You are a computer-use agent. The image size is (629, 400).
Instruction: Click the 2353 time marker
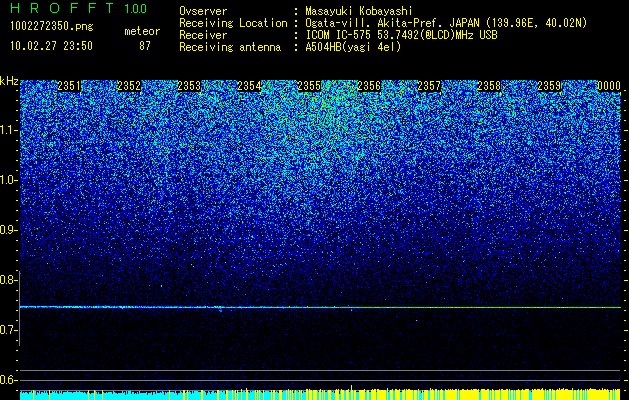pyautogui.click(x=189, y=86)
